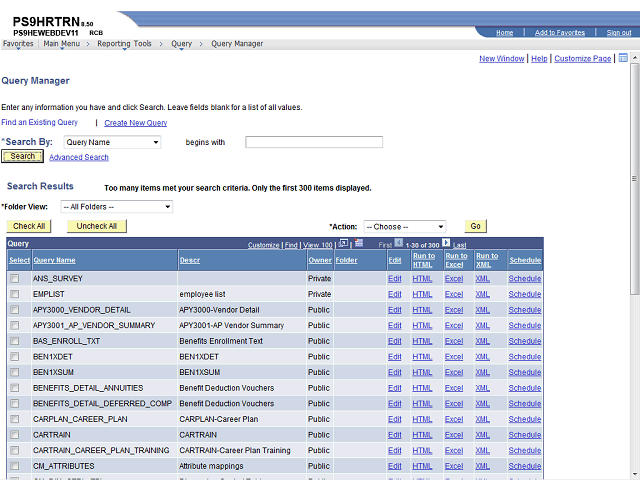Image resolution: width=640 pixels, height=480 pixels.
Task: Download query grid to spreadsheet icon
Action: [x=359, y=243]
